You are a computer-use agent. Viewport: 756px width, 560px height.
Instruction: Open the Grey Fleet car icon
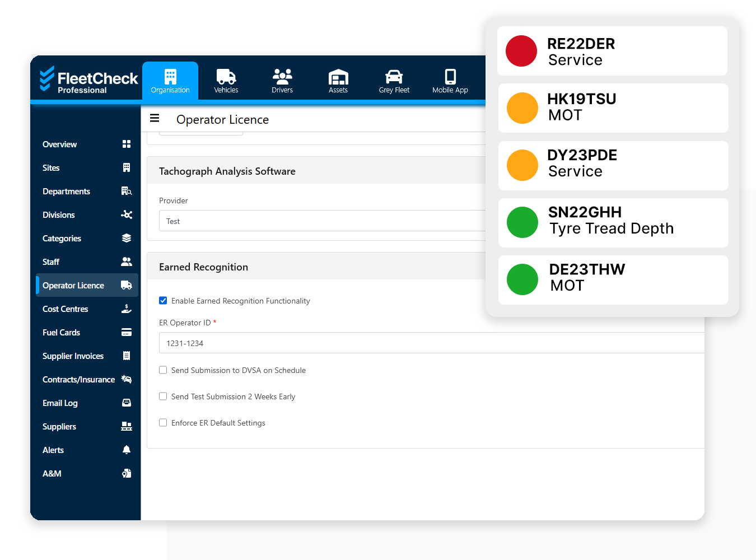pos(394,77)
